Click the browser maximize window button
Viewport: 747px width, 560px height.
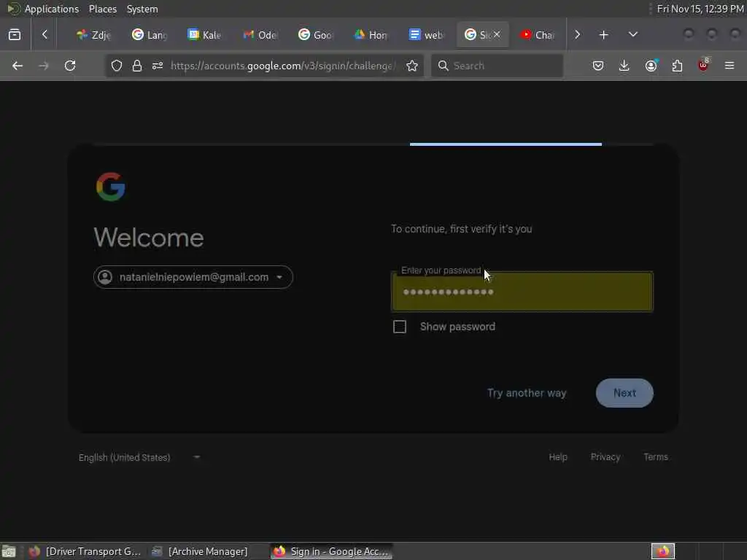[712, 34]
